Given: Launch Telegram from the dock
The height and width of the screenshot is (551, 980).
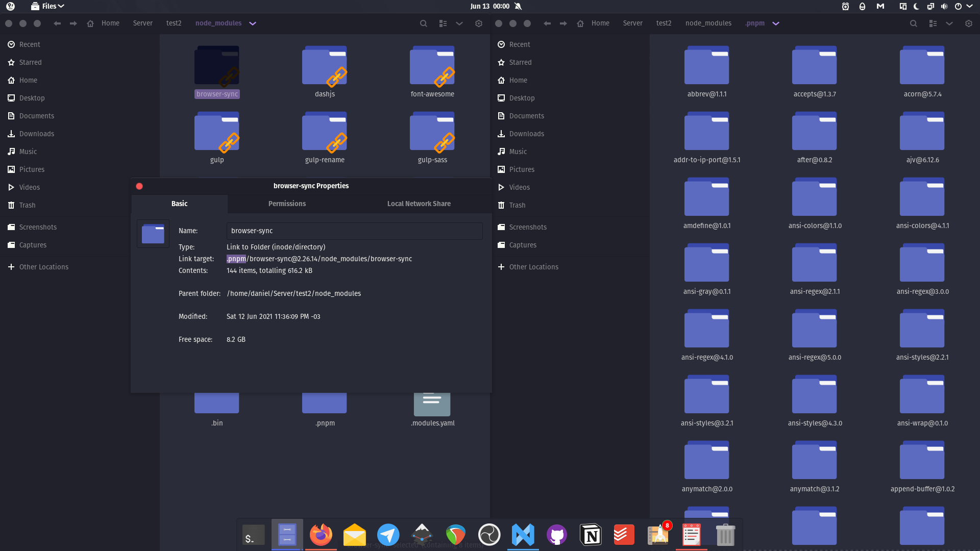Looking at the screenshot, I should pos(388,535).
